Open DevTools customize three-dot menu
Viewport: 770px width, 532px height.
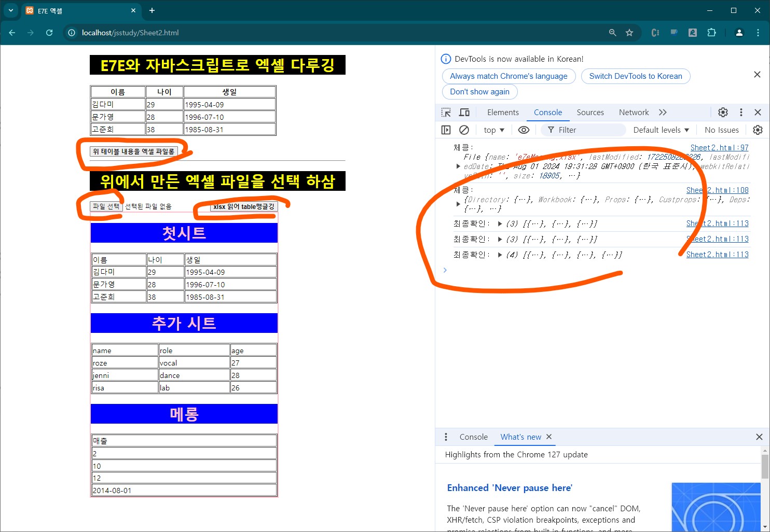pyautogui.click(x=741, y=113)
